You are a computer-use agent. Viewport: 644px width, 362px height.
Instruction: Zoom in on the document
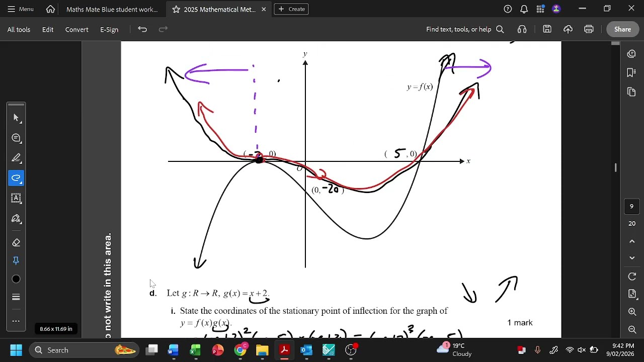632,312
